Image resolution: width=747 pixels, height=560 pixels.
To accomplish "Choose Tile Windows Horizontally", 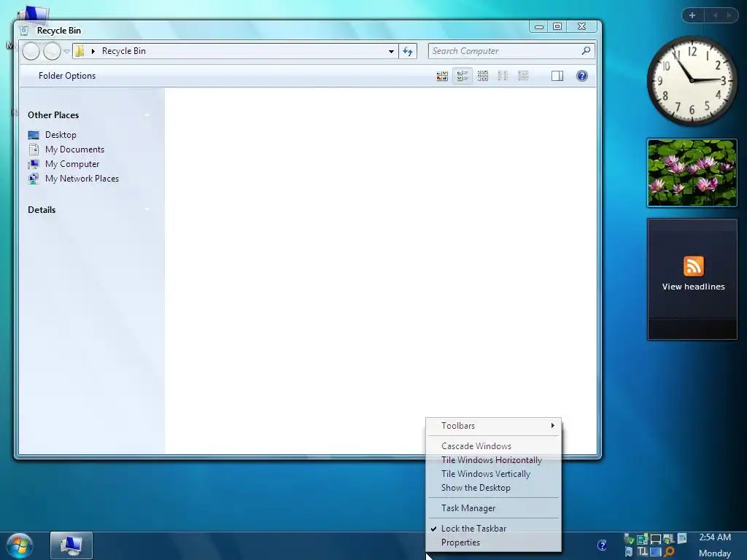I will 494,460.
